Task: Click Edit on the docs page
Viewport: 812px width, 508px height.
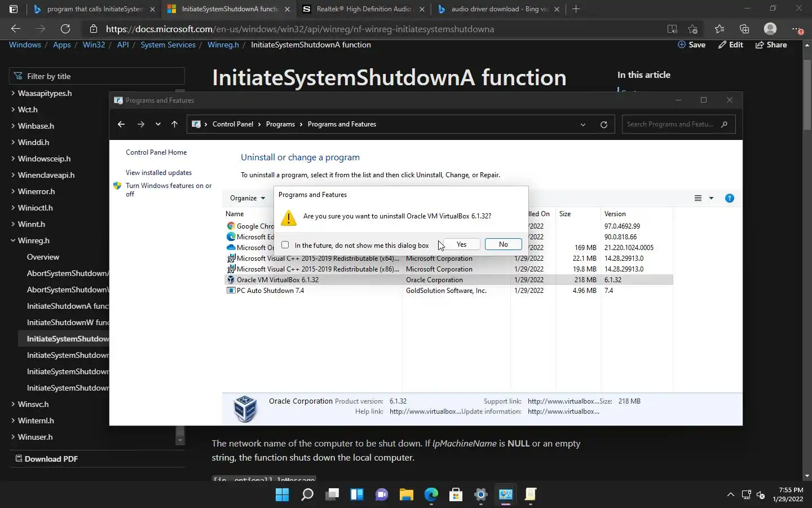Action: pos(731,45)
